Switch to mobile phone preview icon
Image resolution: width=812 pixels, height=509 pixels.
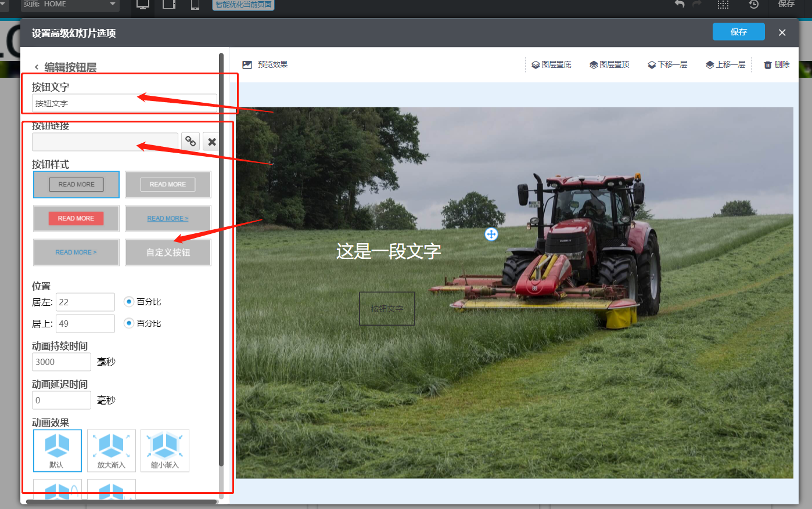click(x=195, y=5)
